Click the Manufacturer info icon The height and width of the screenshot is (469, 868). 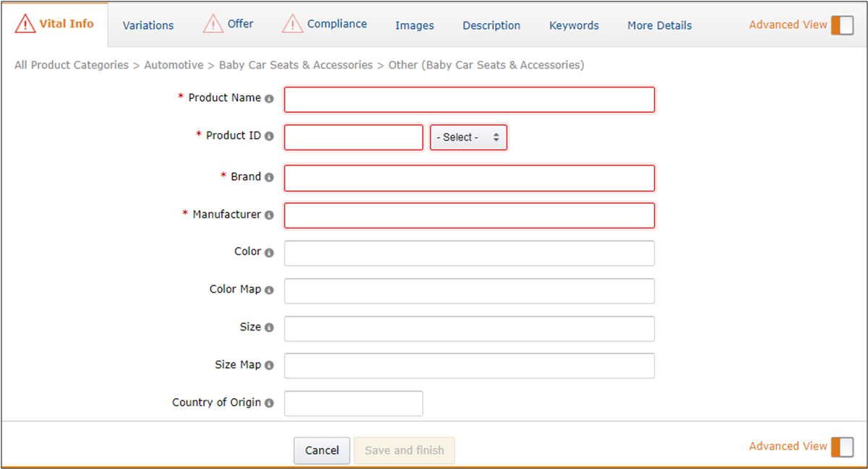click(269, 215)
